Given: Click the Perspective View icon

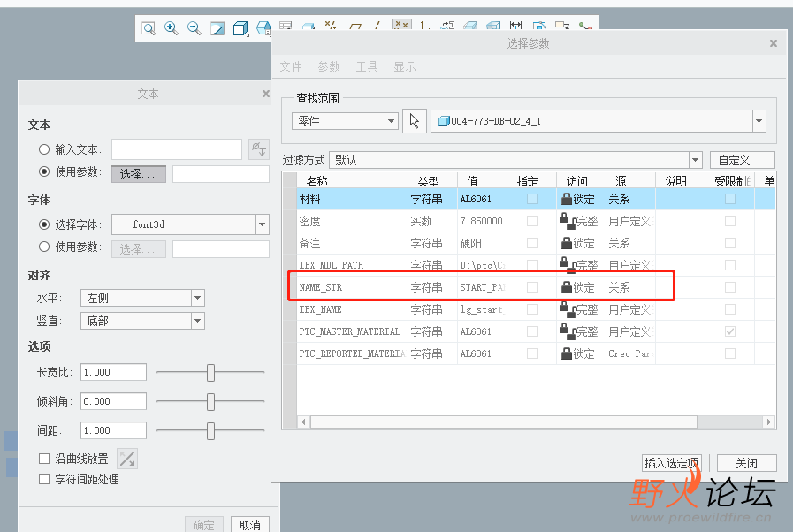Looking at the screenshot, I should click(309, 26).
